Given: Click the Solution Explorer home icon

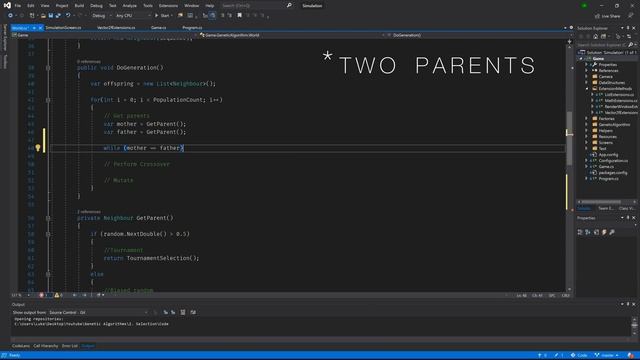Looking at the screenshot, I should 596,36.
